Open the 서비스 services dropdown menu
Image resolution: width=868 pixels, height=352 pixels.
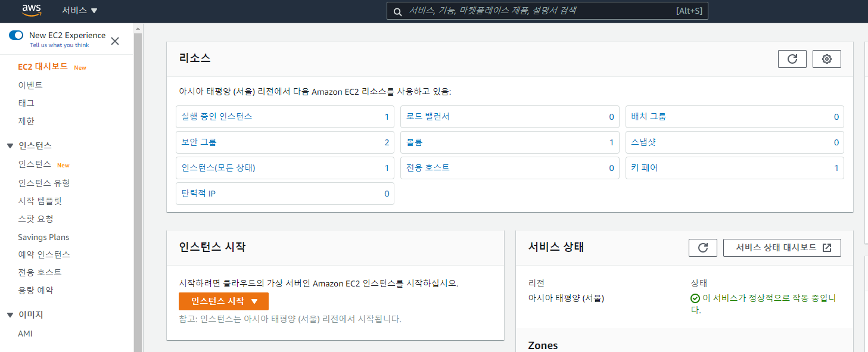pos(80,11)
